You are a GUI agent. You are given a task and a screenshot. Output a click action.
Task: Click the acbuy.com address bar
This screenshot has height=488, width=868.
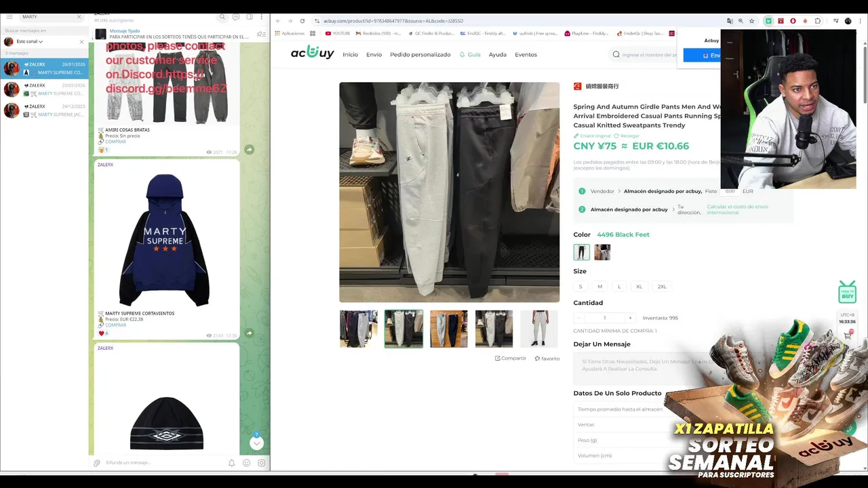click(515, 21)
